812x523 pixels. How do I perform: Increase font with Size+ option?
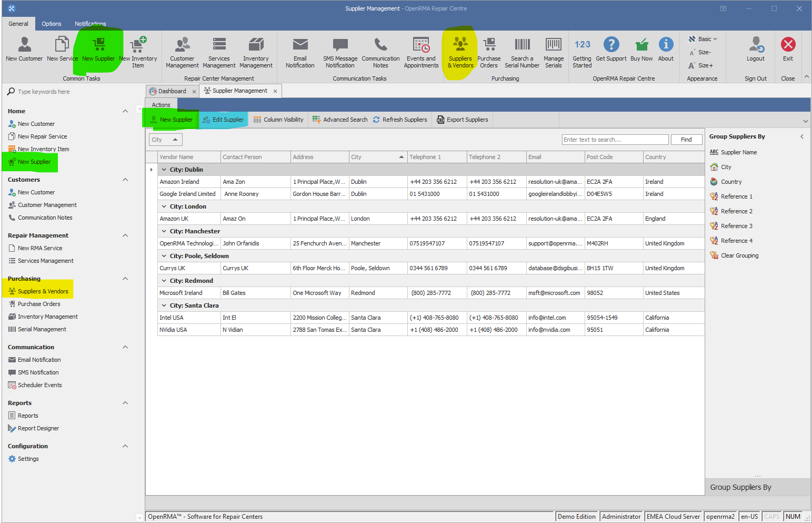pyautogui.click(x=701, y=65)
